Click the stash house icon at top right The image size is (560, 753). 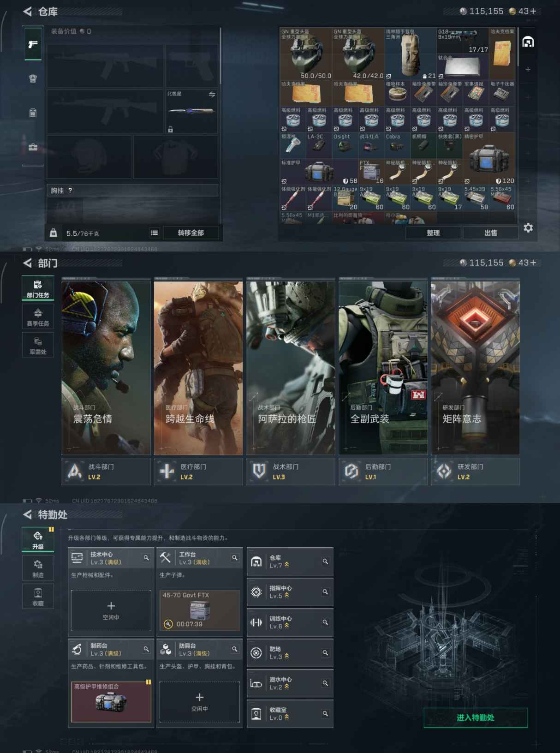(528, 42)
